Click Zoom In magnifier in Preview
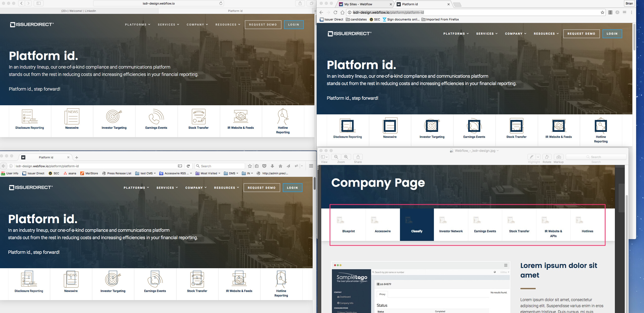The height and width of the screenshot is (313, 644). 346,157
